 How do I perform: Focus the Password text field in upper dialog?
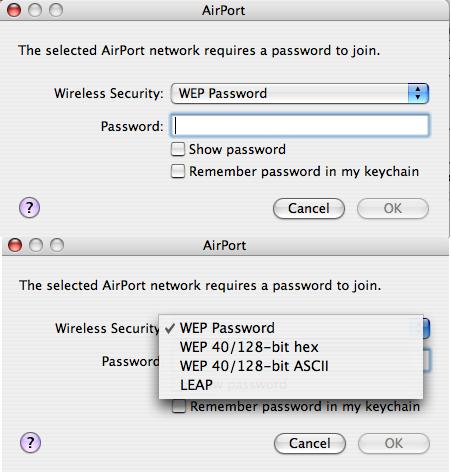point(300,126)
